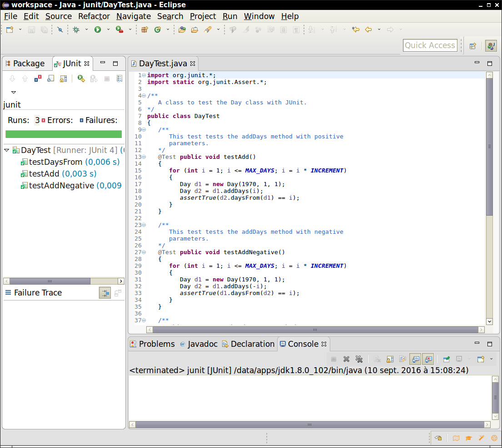Screen dimensions: 502x448
Task: Collapse the DayTest tree node
Action: coord(7,150)
